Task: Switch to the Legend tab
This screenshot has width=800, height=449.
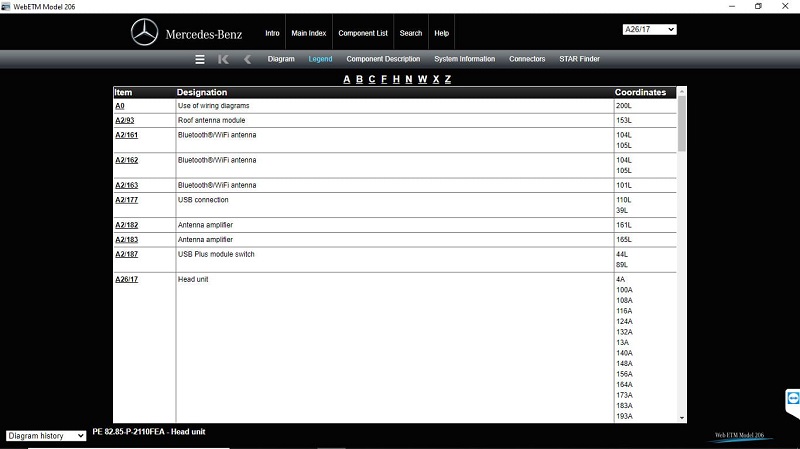Action: pyautogui.click(x=320, y=59)
